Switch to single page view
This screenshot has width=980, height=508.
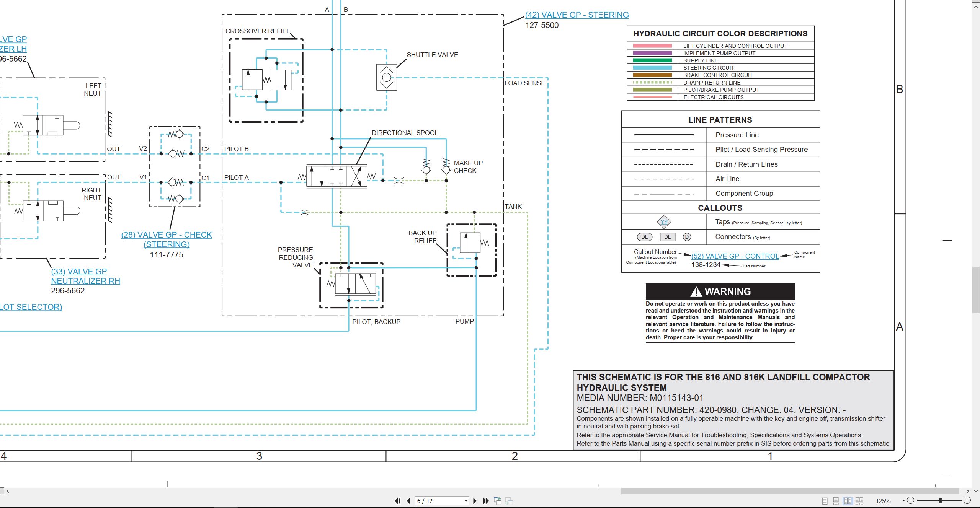point(825,501)
